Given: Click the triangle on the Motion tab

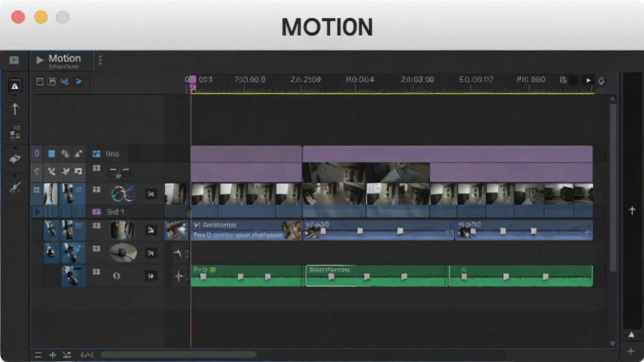Looking at the screenshot, I should tap(40, 60).
